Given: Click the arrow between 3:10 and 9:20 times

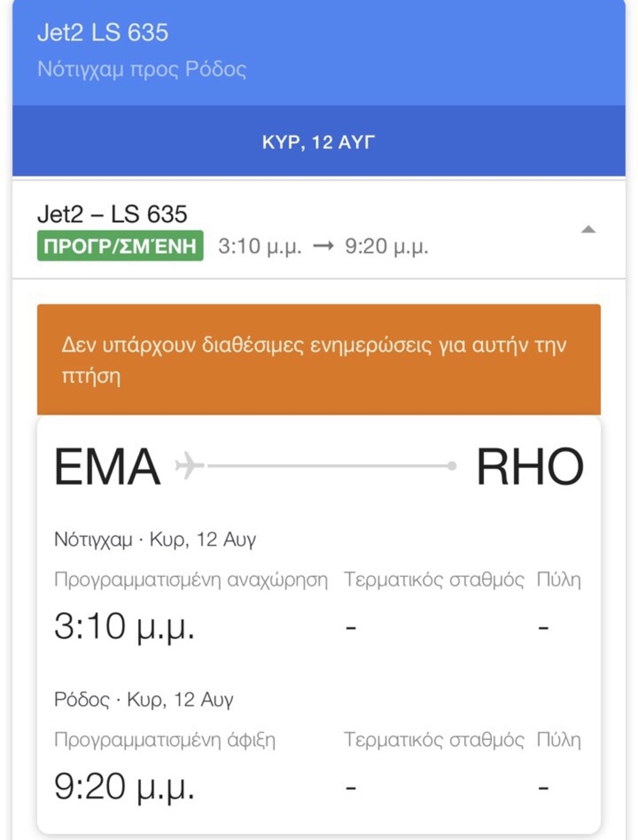Looking at the screenshot, I should (323, 246).
